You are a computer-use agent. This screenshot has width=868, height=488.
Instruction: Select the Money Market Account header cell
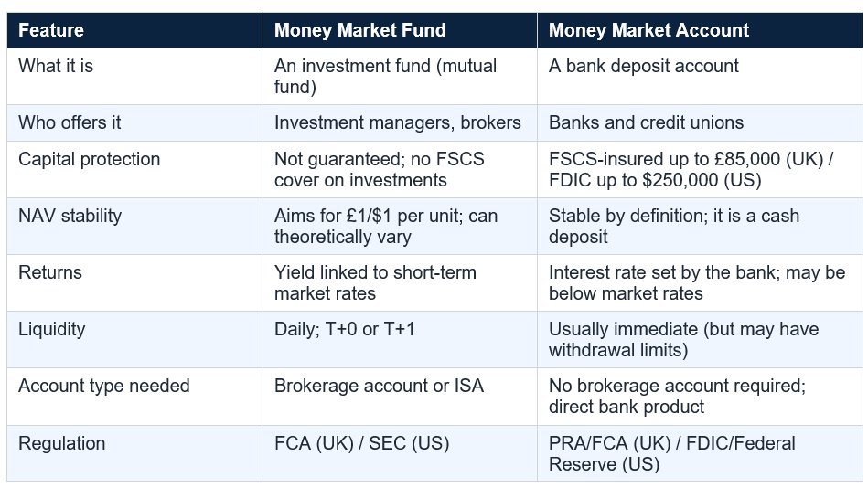pyautogui.click(x=700, y=30)
